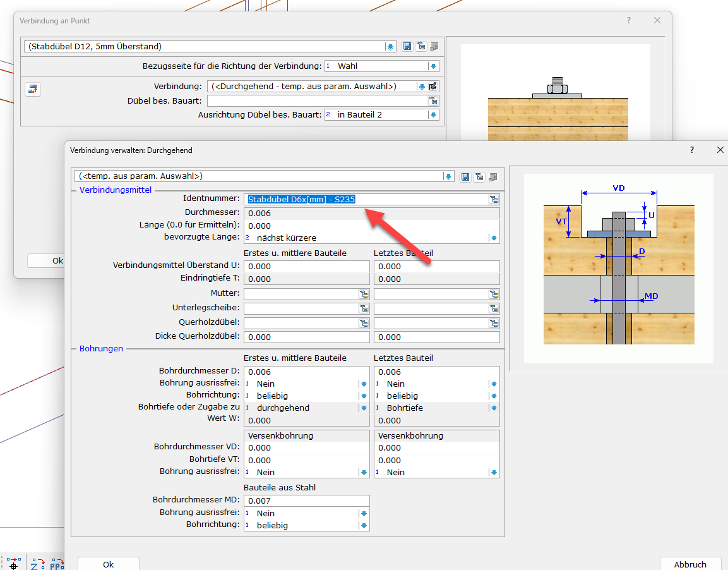Click the edit icon next to Verbindung dropdown
This screenshot has width=728, height=570.
tap(433, 87)
